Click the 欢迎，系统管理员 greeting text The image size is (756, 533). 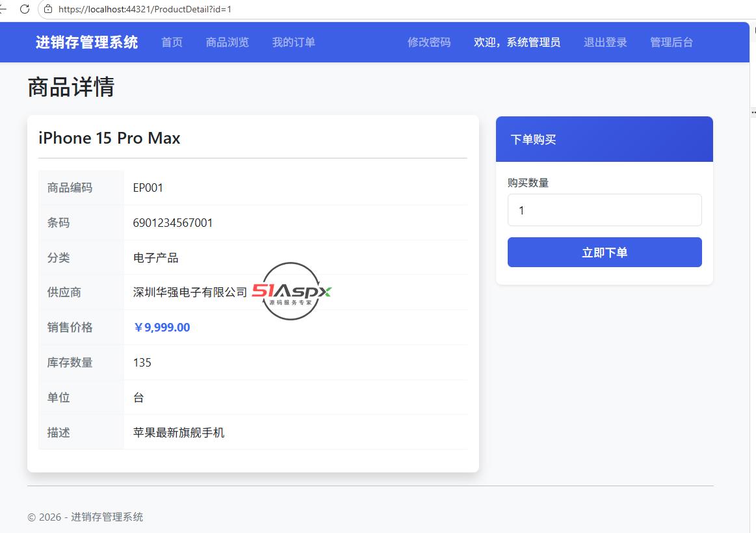(x=517, y=42)
